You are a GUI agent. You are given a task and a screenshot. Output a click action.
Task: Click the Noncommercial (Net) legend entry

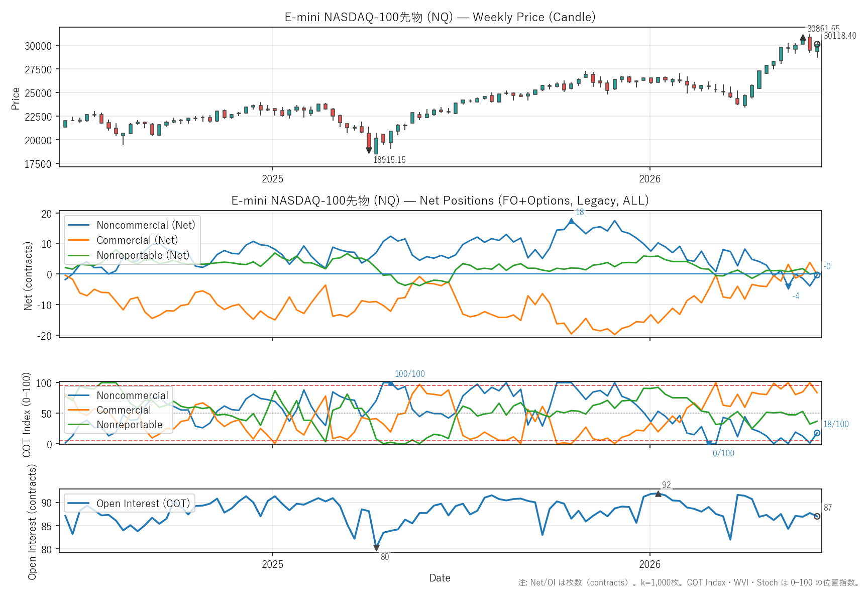(x=146, y=225)
